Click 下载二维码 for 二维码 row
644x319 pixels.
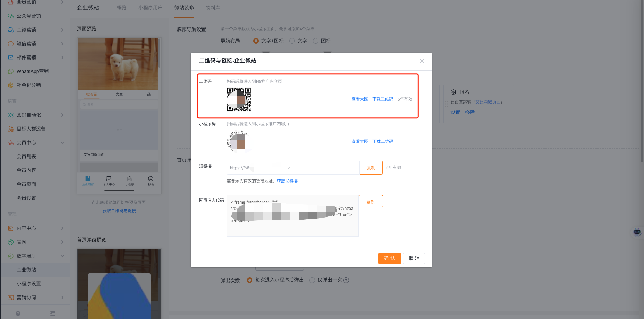(383, 99)
